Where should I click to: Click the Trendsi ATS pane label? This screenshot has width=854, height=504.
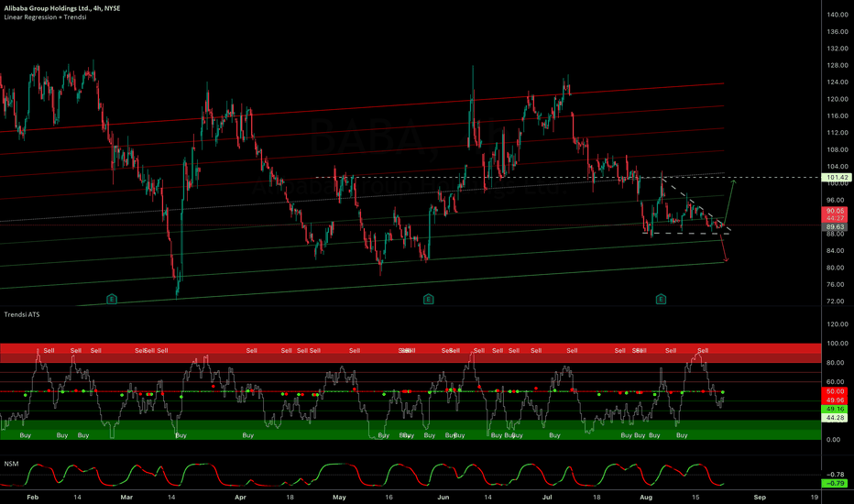point(22,314)
